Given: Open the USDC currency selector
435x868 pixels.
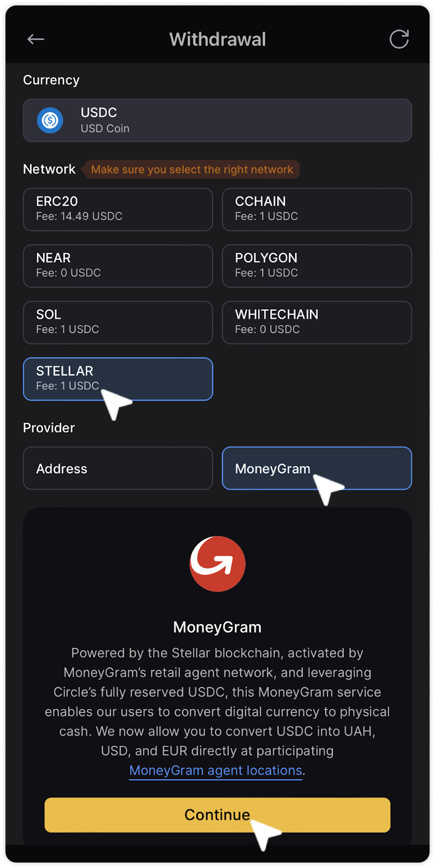Looking at the screenshot, I should tap(217, 120).
